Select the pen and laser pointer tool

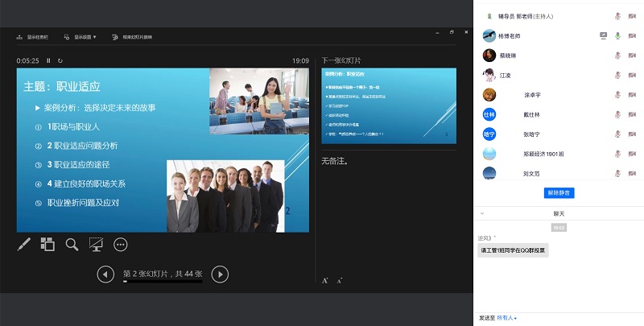tap(24, 244)
